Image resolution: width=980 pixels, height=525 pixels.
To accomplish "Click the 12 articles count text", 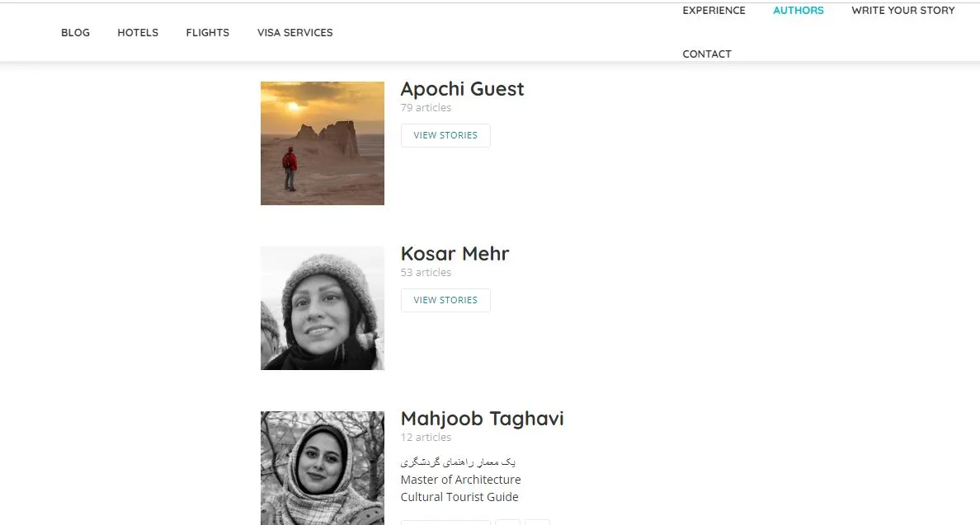I will (426, 438).
